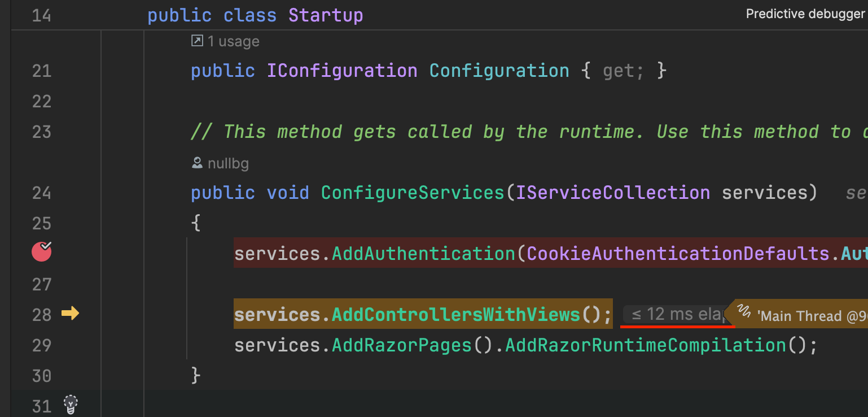The image size is (868, 417).
Task: Click the thread squiggle icon in debugger tag
Action: point(744,312)
